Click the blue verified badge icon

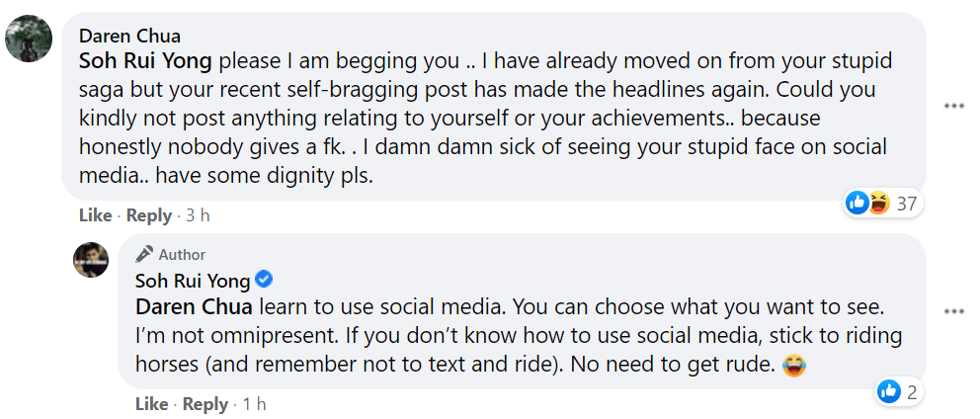[265, 281]
